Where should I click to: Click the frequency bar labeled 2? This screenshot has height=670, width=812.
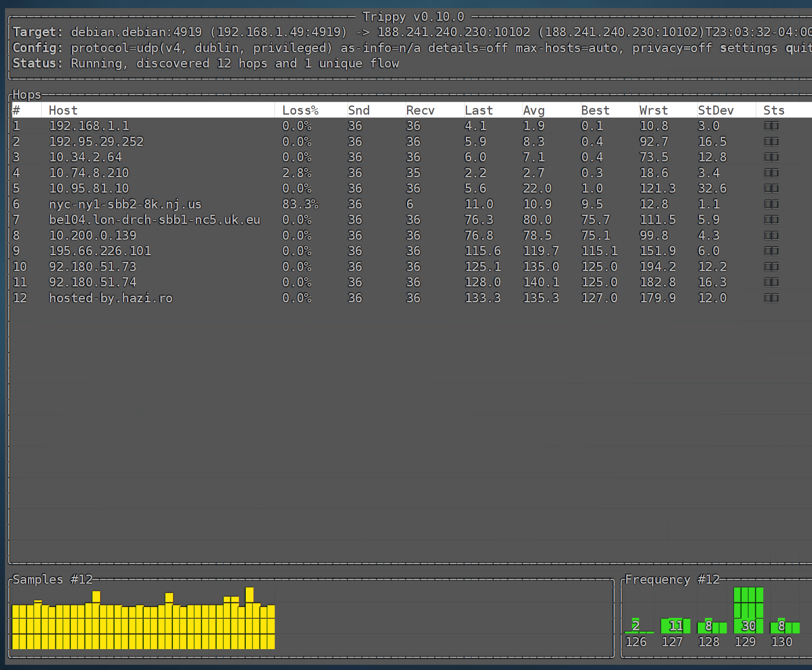[x=635, y=625]
